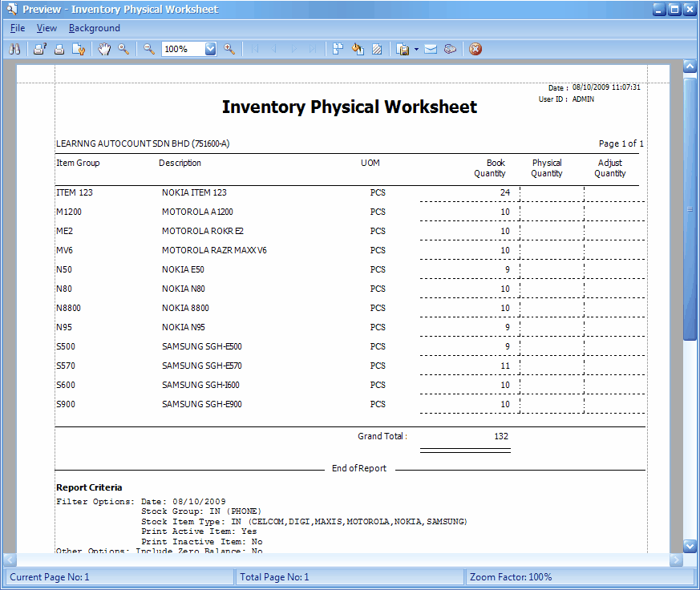Click 'MOTOROLA ROKR E2' description text
This screenshot has width=700, height=590.
coord(203,231)
